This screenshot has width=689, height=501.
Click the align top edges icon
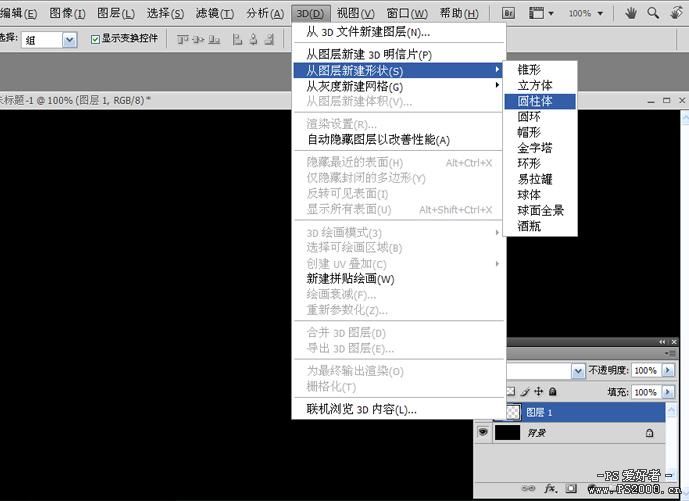(x=183, y=40)
